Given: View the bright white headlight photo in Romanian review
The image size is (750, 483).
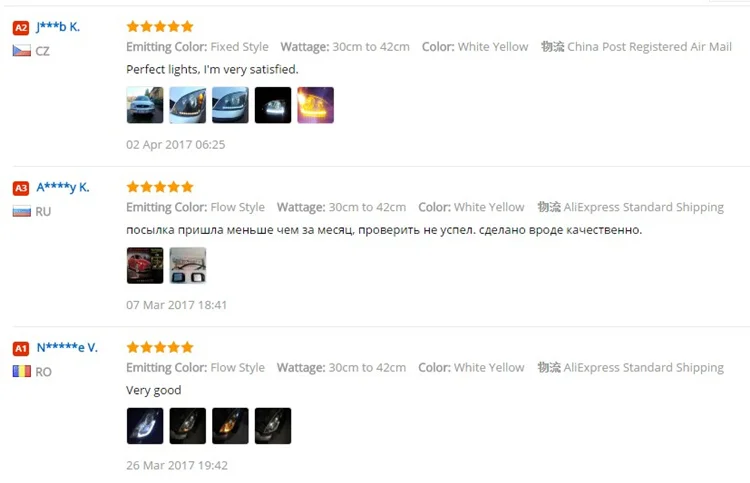Looking at the screenshot, I should tap(145, 426).
